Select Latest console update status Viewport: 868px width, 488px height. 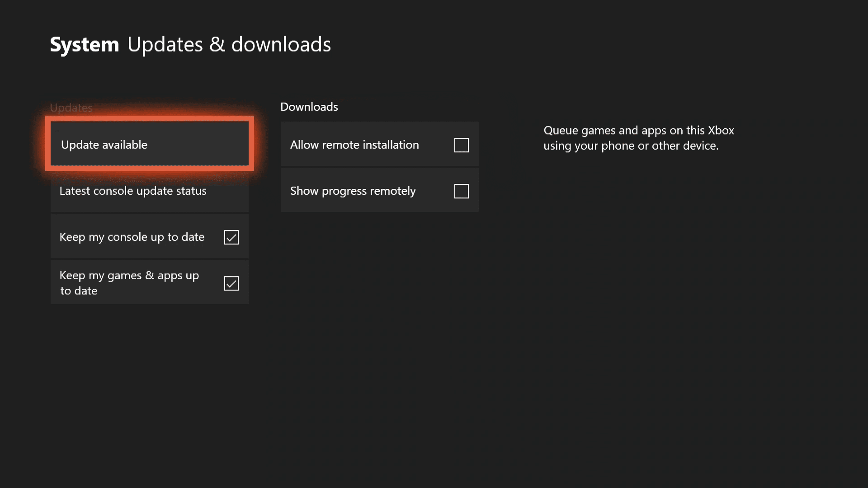pos(149,190)
